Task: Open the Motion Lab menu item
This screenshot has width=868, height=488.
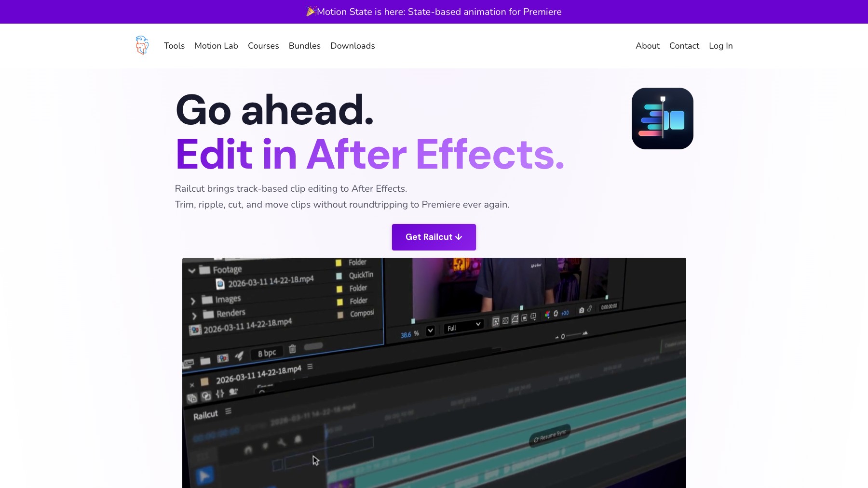Action: (x=216, y=46)
